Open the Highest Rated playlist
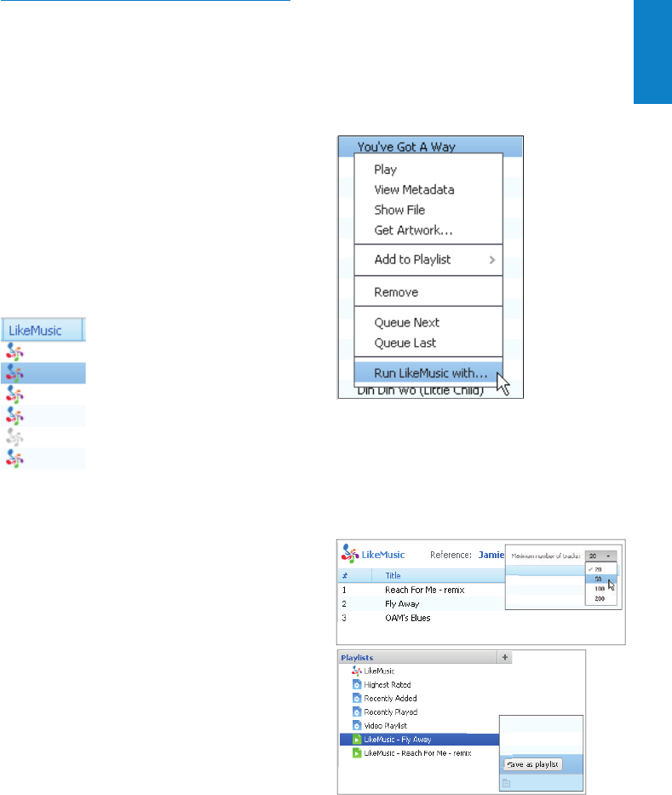 (x=388, y=684)
